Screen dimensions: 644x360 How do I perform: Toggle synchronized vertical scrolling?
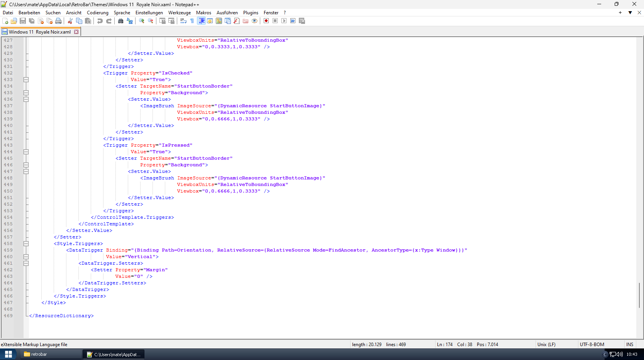(x=163, y=21)
